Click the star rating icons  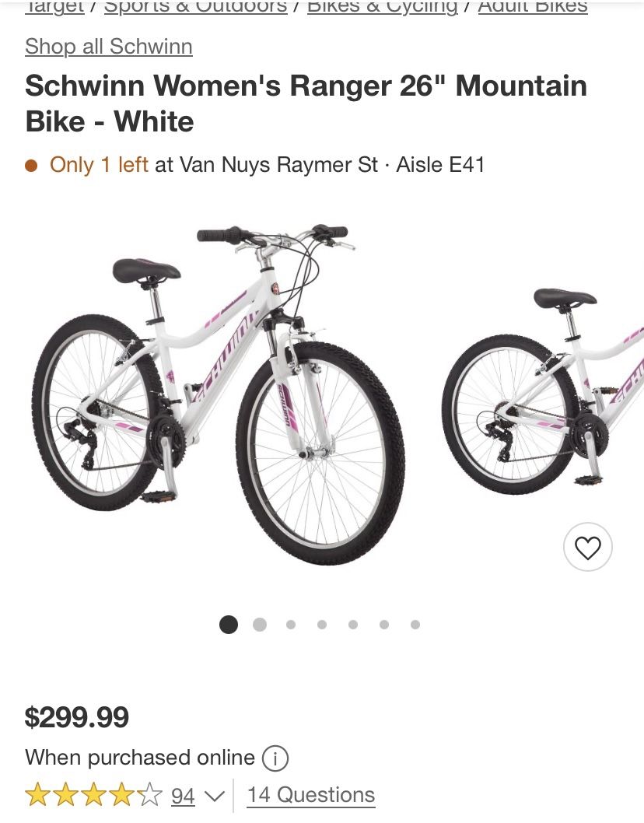coord(94,795)
